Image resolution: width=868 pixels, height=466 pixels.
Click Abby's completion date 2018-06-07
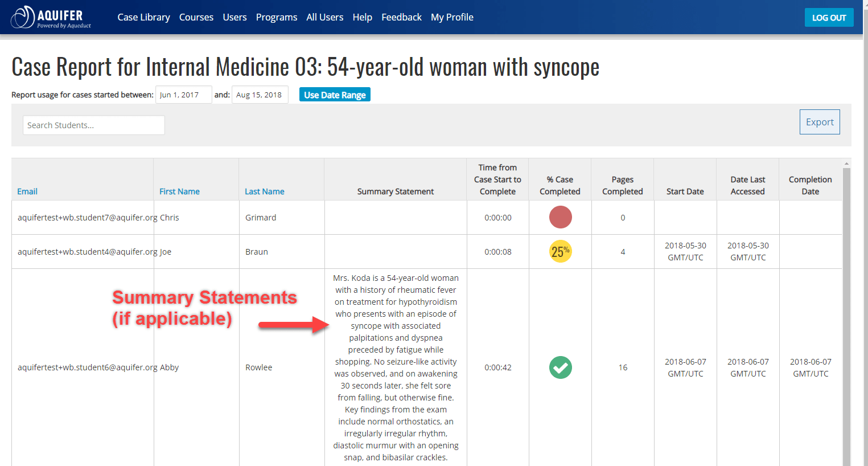811,367
